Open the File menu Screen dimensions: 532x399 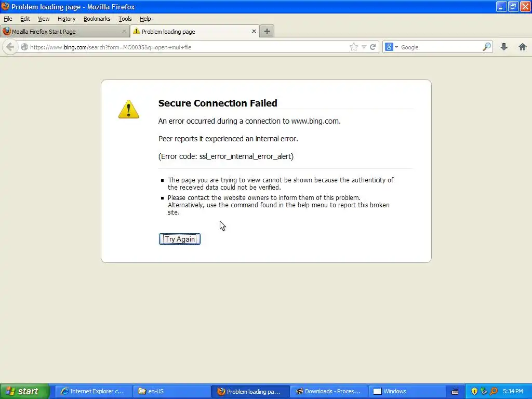(8, 19)
